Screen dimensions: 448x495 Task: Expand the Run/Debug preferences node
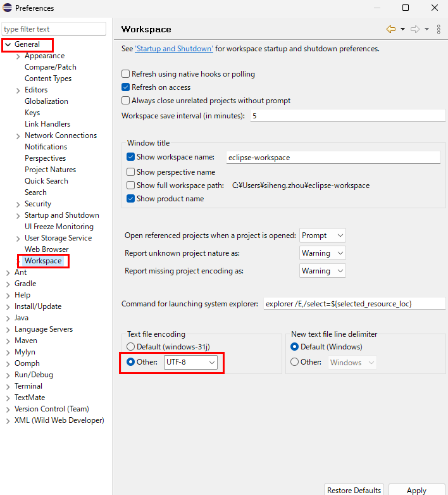[x=8, y=375]
